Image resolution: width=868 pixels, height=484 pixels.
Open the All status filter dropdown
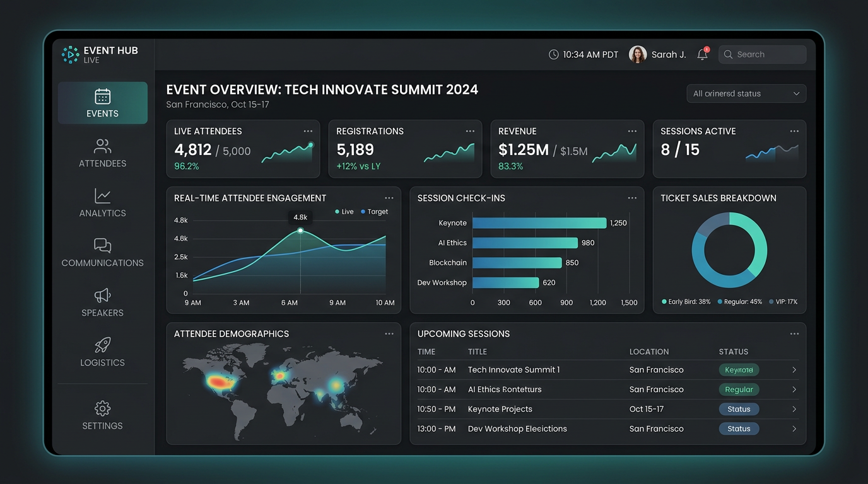[x=746, y=93]
